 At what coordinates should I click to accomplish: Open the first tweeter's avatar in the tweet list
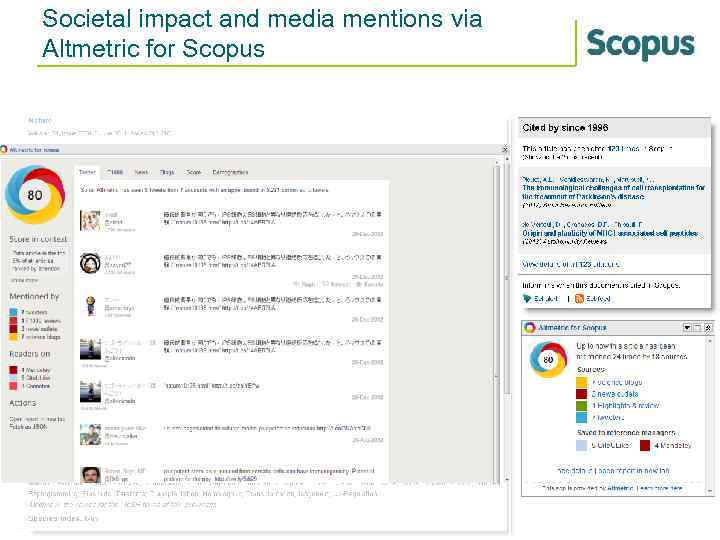(90, 220)
